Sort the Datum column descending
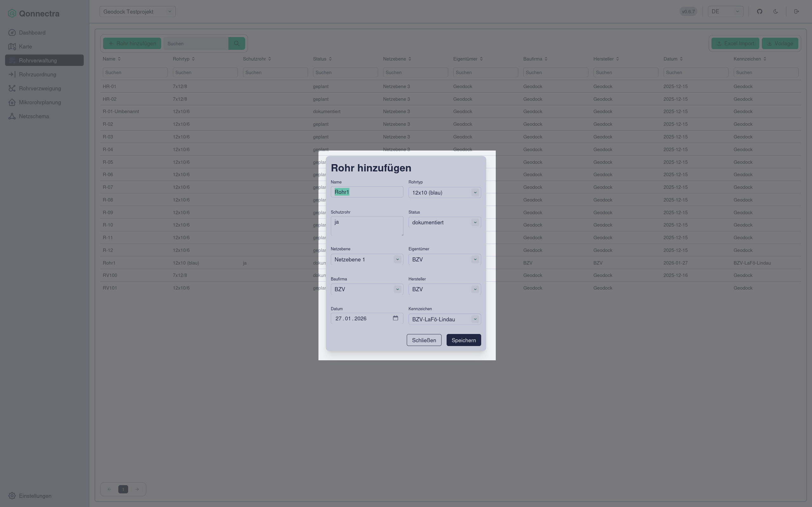812x507 pixels. 673,59
